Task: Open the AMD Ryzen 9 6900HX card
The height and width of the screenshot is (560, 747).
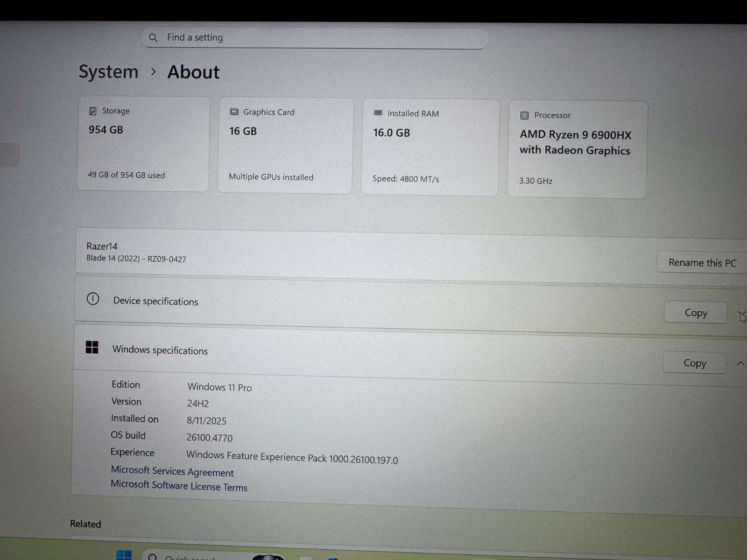Action: point(577,149)
